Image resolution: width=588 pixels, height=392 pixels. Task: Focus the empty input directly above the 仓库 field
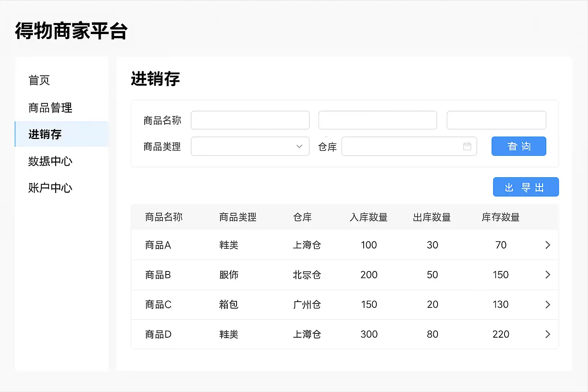coord(377,120)
